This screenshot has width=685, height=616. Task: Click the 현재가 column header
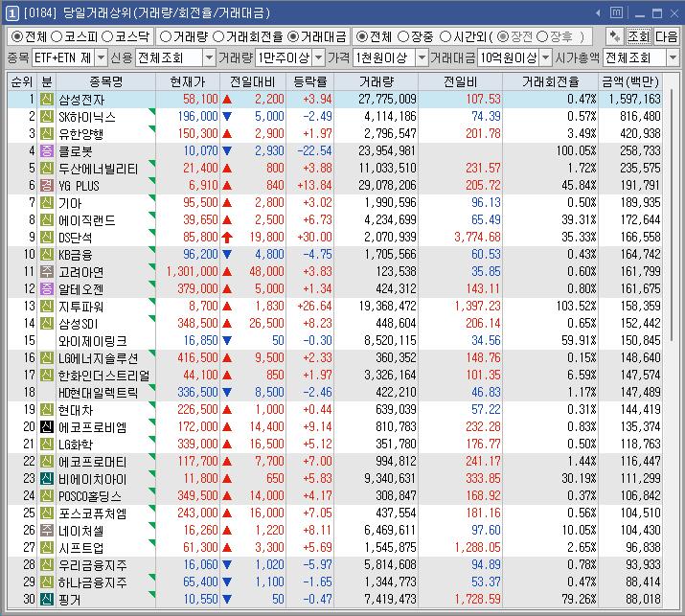(188, 81)
